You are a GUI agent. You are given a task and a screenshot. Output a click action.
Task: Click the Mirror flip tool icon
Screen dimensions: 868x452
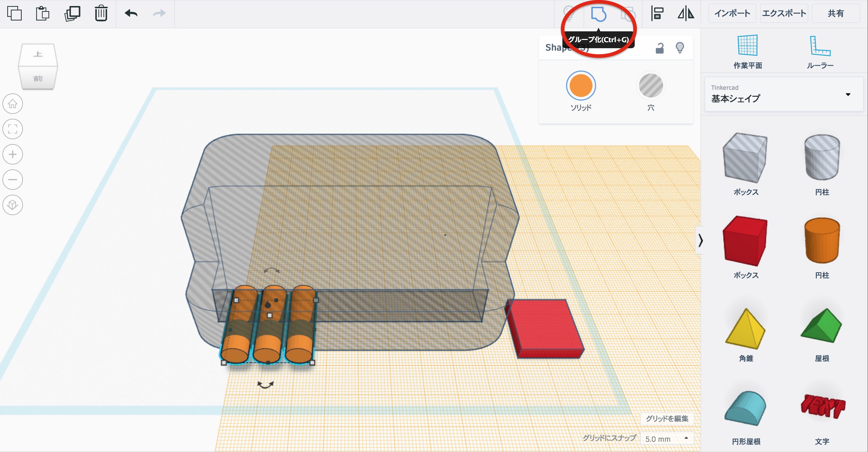tap(686, 14)
